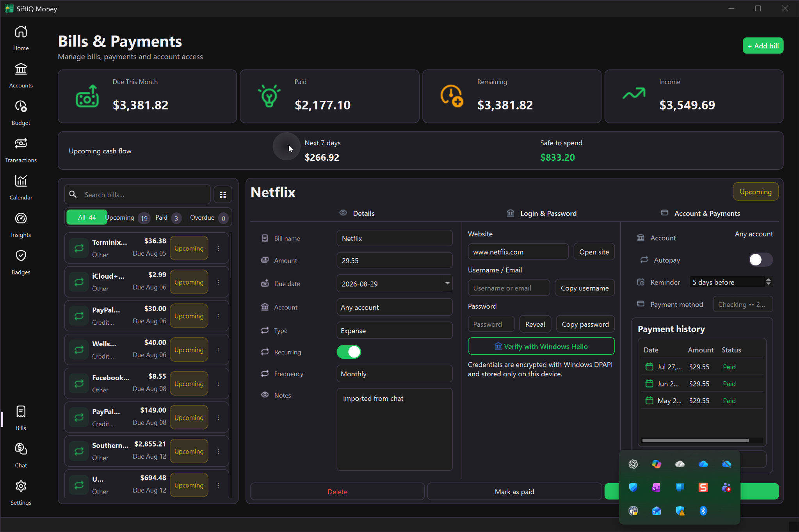
Task: Open the iCloud+ bill more-options menu
Action: (x=218, y=282)
